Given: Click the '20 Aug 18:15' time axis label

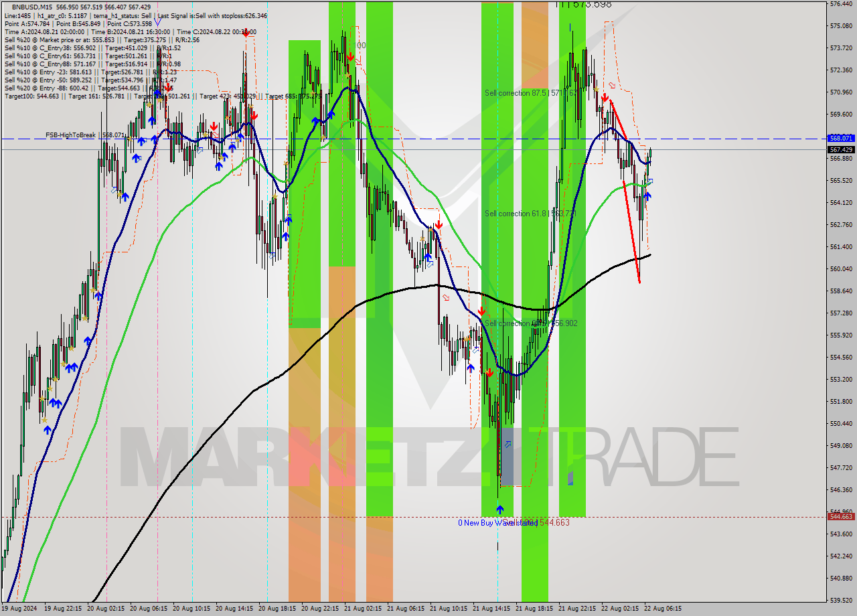Looking at the screenshot, I should pyautogui.click(x=278, y=609).
